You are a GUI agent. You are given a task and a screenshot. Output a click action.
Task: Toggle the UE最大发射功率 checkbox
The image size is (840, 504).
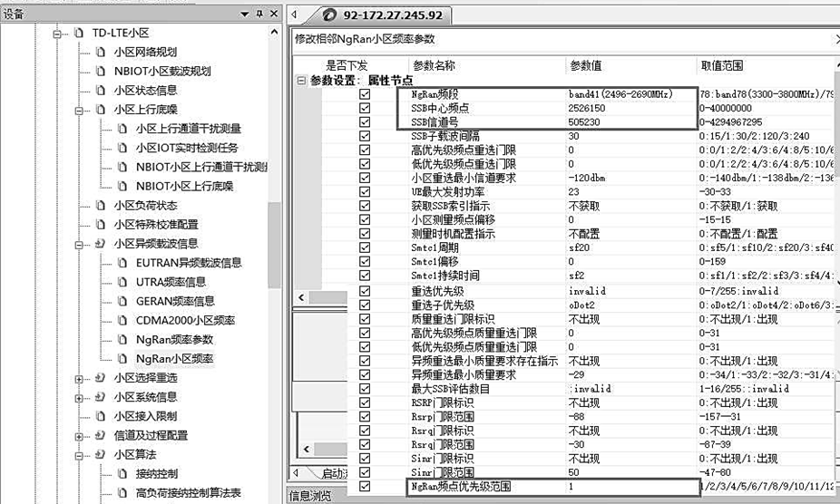coord(365,192)
